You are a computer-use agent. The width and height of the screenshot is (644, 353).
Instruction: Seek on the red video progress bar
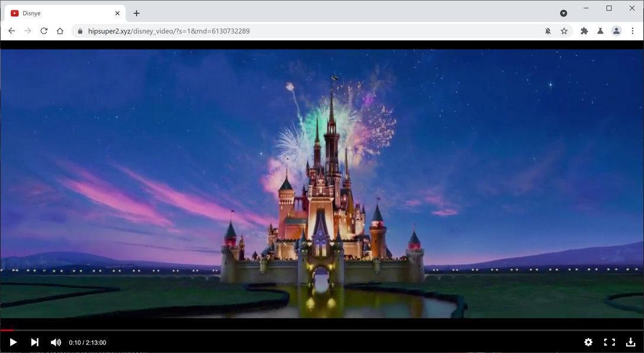(322, 330)
